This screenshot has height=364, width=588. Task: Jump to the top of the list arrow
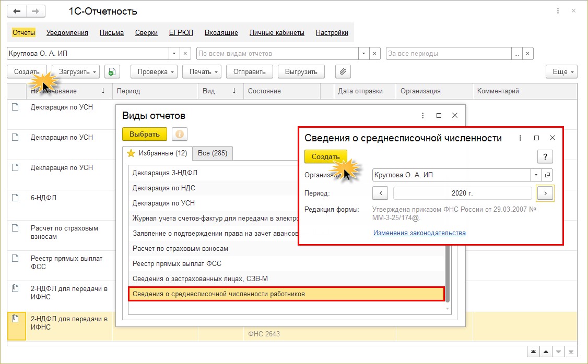click(533, 351)
